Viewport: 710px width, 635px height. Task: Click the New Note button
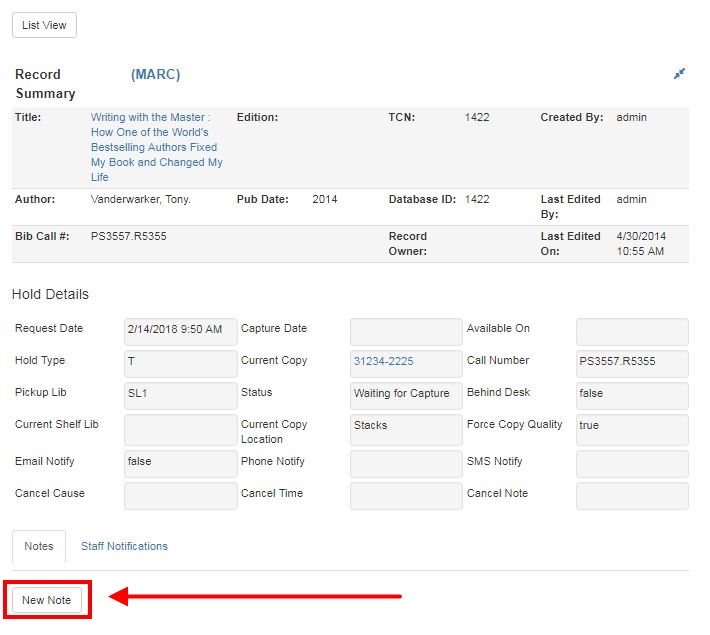point(47,600)
